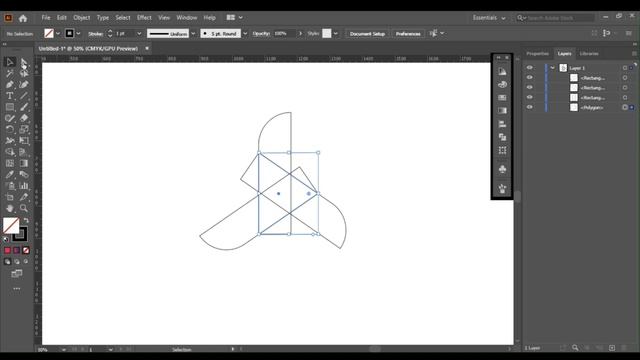Open the Edit Toolbar three-dots button
Screen dimensions: 640x360
(17, 289)
